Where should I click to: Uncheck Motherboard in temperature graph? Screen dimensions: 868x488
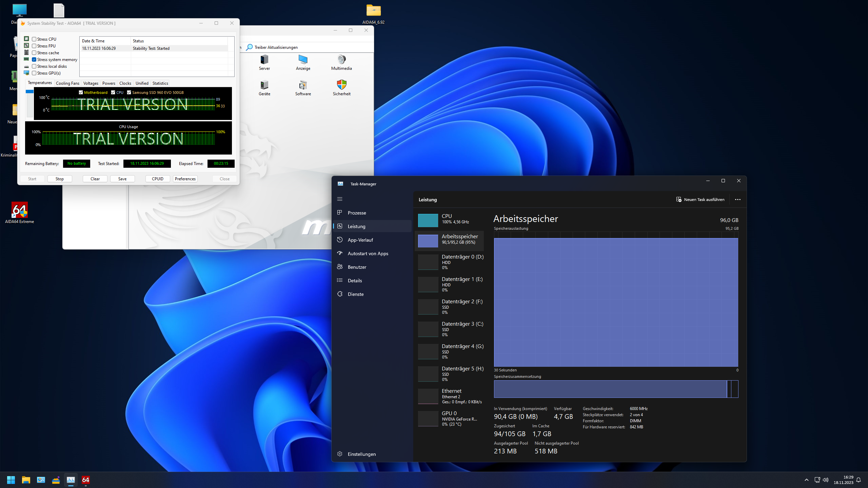(81, 93)
